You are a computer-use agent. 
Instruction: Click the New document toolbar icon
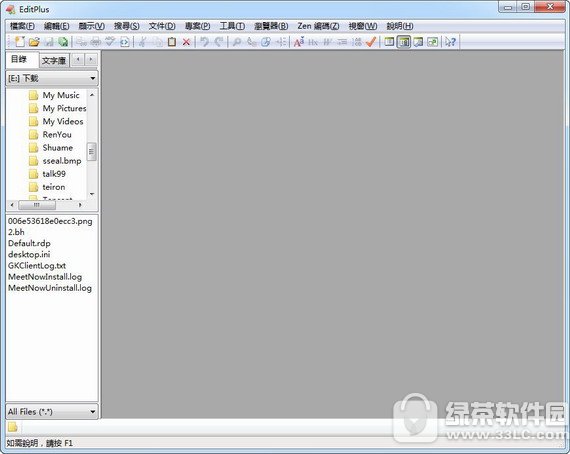pyautogui.click(x=19, y=41)
